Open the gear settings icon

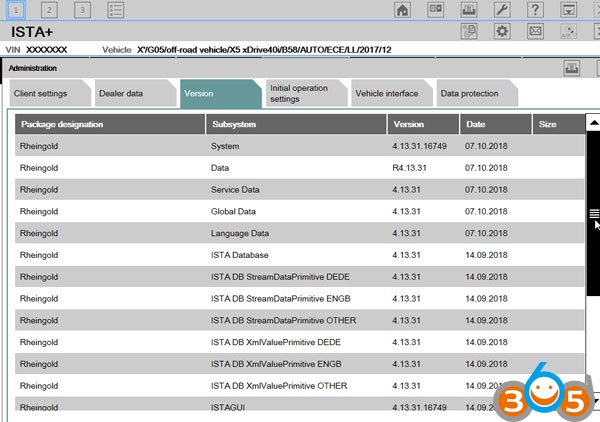point(502,31)
